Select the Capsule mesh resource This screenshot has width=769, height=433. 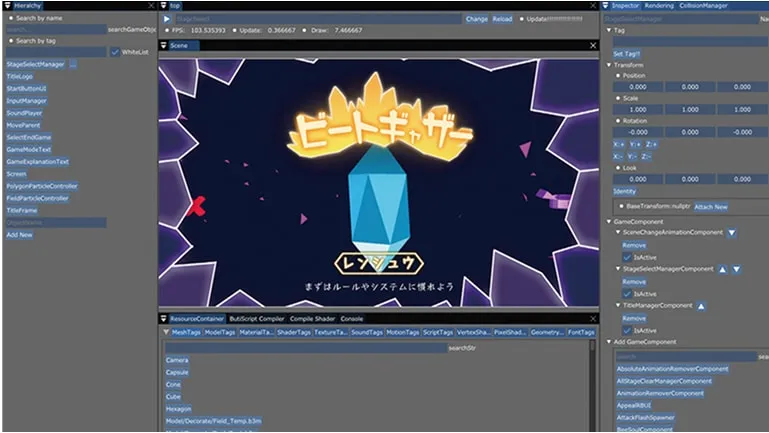[x=177, y=372]
